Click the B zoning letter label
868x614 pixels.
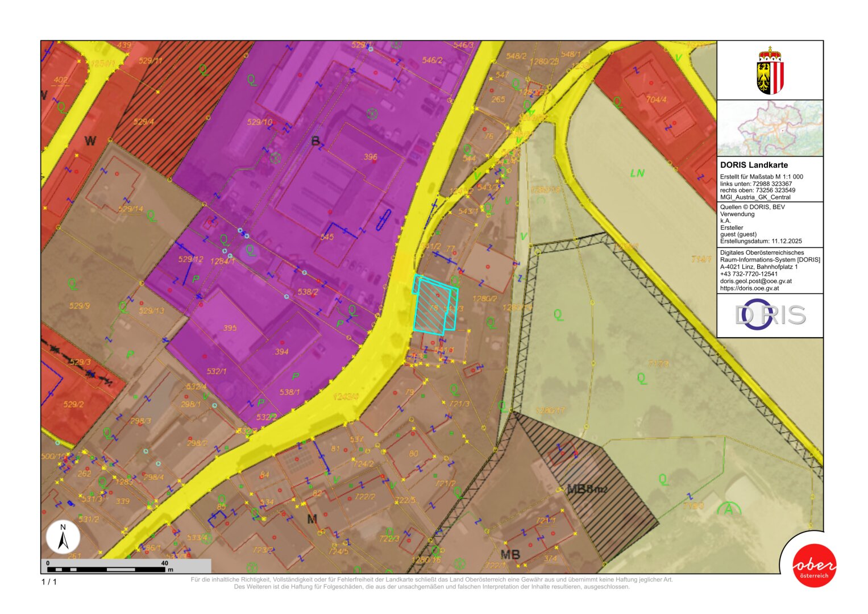[315, 140]
